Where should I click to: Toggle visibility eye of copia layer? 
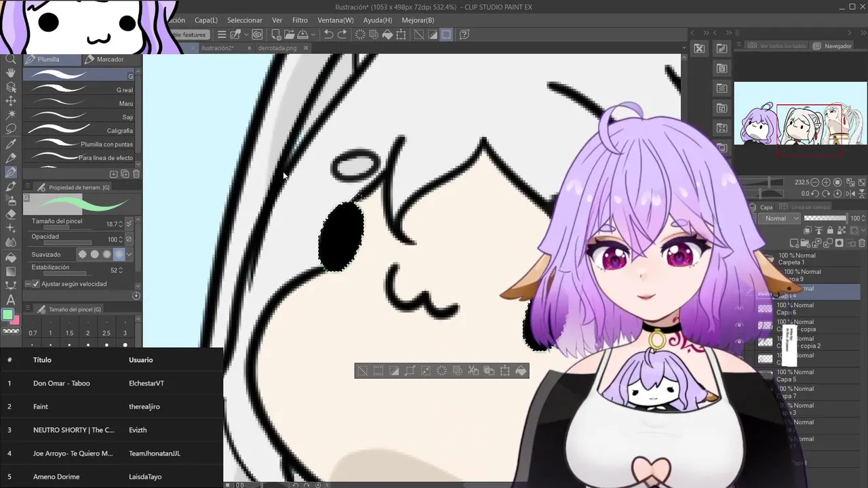pyautogui.click(x=740, y=325)
